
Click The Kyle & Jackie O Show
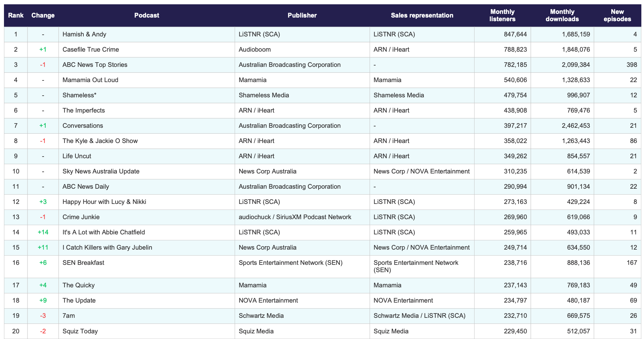click(x=100, y=141)
